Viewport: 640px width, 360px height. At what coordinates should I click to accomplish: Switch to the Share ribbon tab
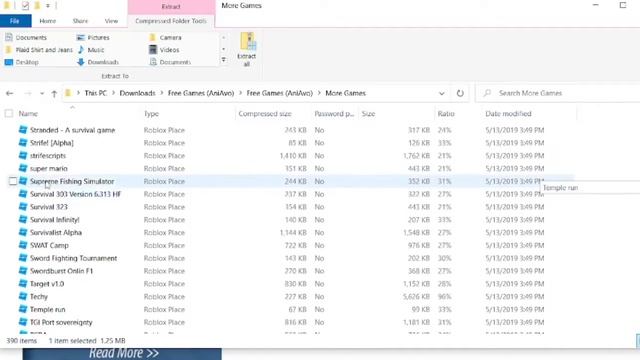pos(80,21)
